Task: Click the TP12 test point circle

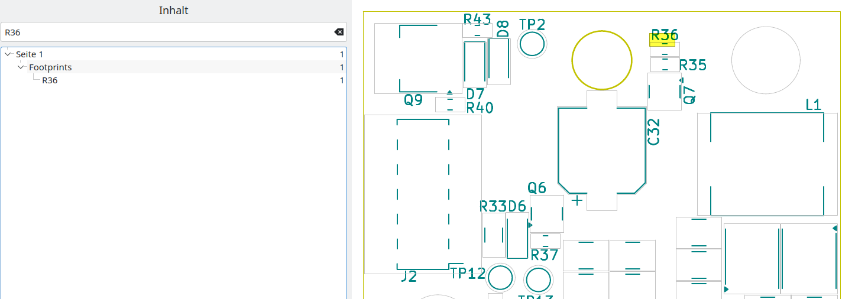Action: click(x=501, y=278)
